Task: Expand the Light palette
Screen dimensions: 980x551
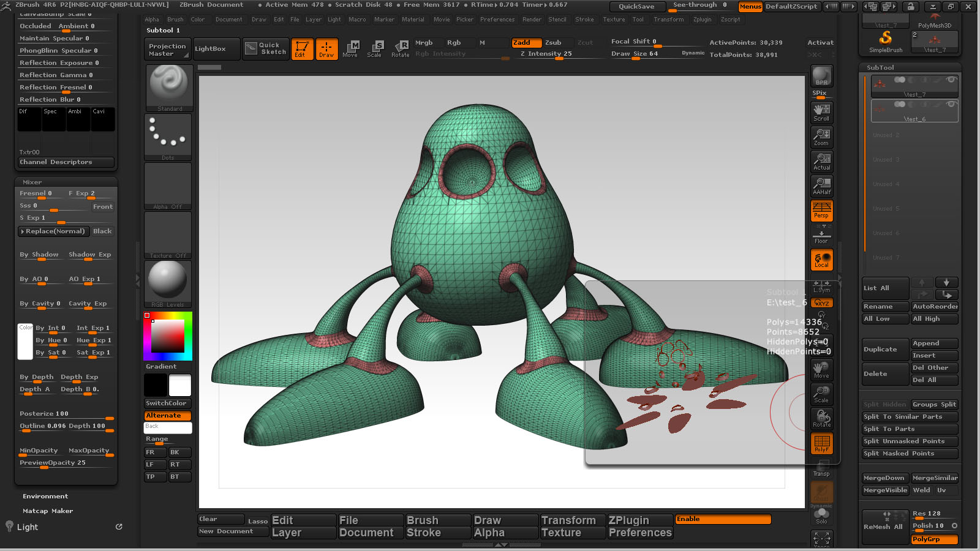Action: point(27,527)
